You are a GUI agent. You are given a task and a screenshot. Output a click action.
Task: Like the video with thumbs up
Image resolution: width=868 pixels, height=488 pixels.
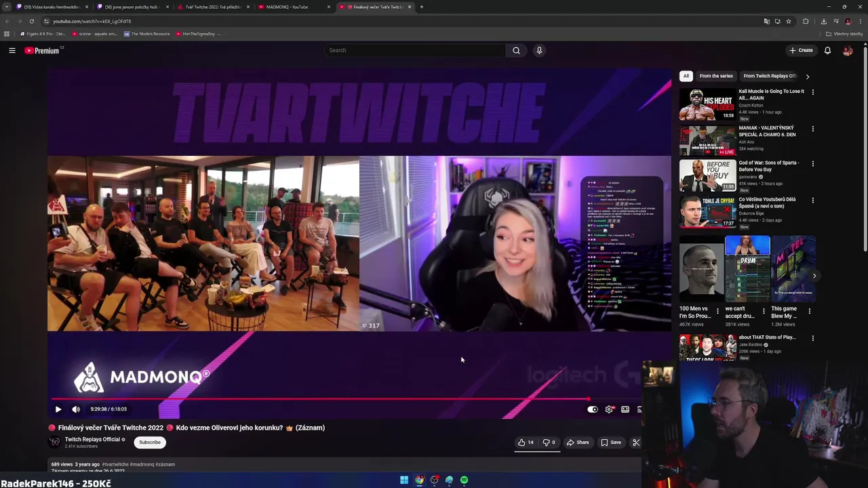(x=526, y=443)
